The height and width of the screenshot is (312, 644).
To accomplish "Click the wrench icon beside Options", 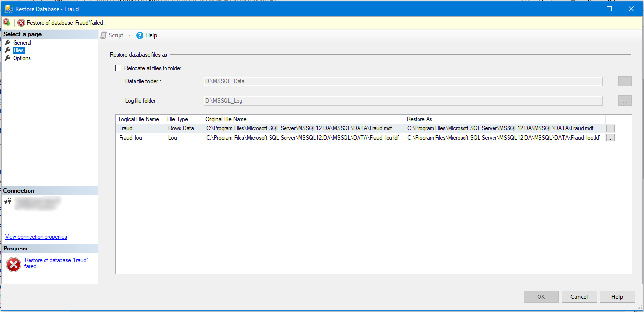I will click(8, 58).
